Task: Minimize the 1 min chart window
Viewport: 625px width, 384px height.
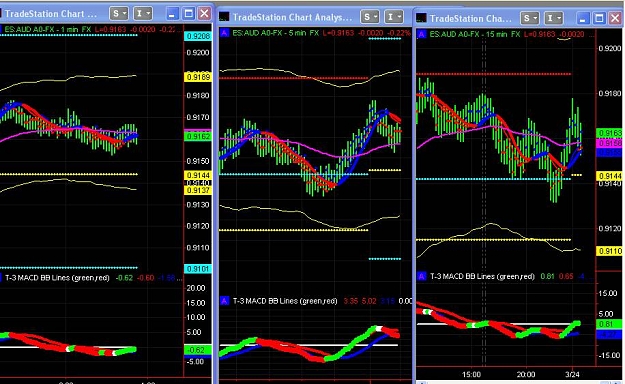Action: (172, 14)
